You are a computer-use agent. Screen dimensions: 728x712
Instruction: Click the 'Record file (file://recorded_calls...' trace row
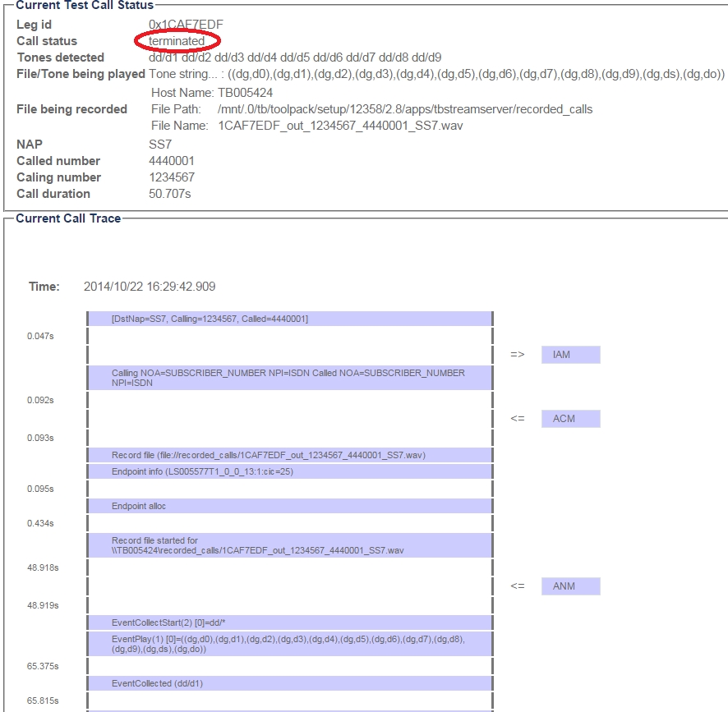290,455
